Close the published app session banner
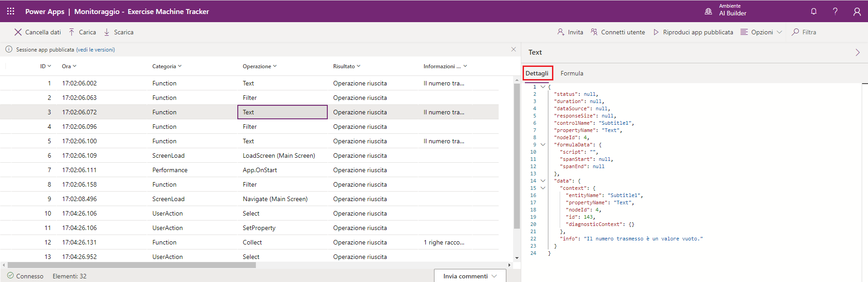Screen dimensions: 868x282 (x=514, y=49)
